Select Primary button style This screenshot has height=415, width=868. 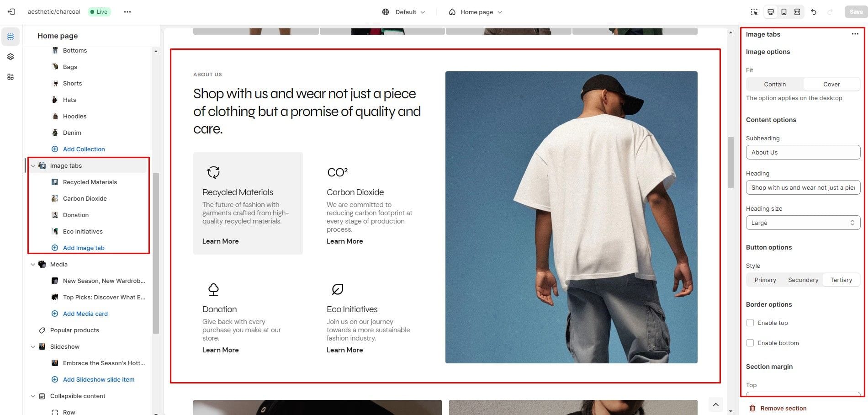pos(765,280)
